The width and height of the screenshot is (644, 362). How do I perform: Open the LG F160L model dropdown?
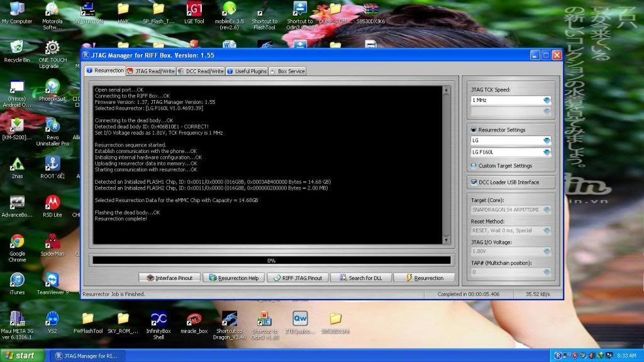click(x=547, y=152)
